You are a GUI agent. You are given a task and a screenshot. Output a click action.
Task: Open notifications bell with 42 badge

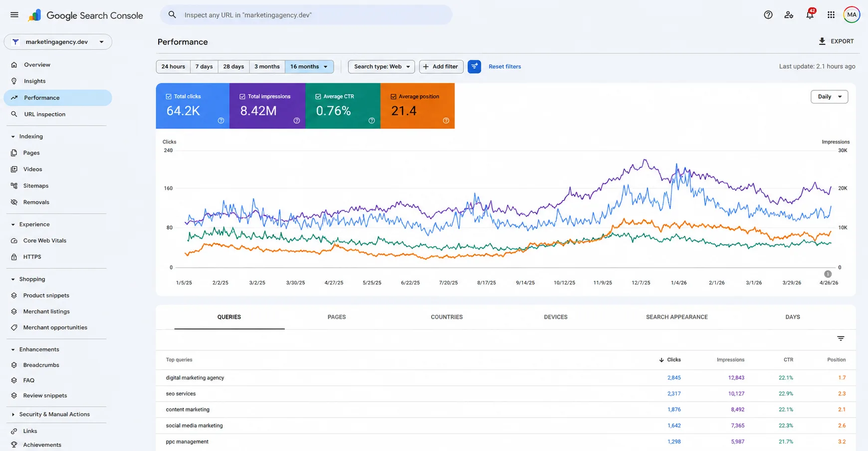[x=810, y=14]
